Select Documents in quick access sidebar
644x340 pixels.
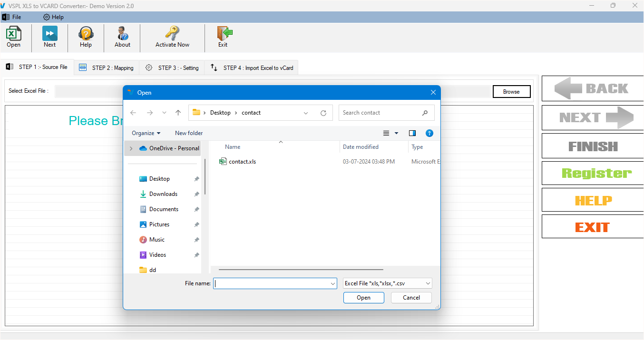pyautogui.click(x=164, y=209)
